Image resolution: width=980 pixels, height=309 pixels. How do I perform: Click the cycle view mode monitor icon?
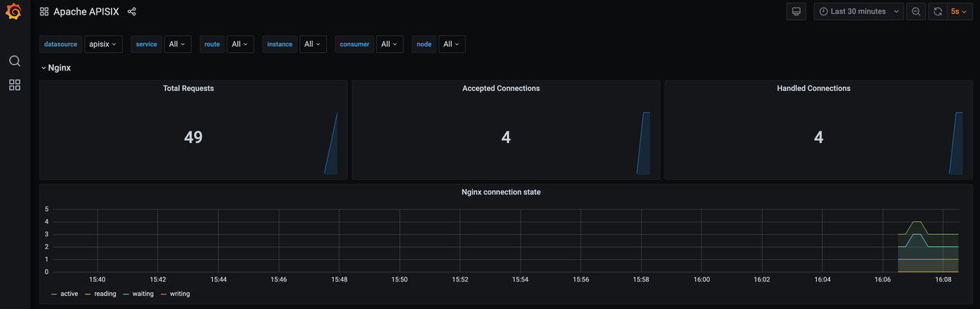tap(796, 11)
